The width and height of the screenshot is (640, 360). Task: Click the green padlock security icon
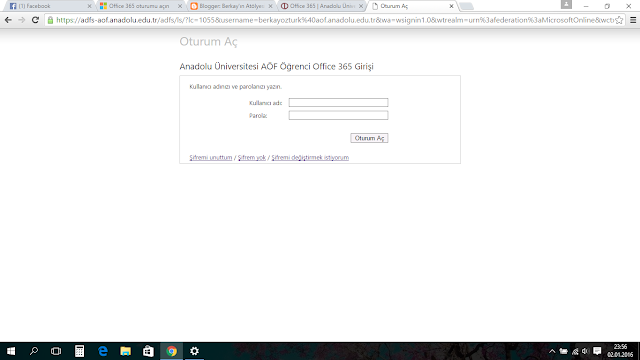tap(50, 20)
